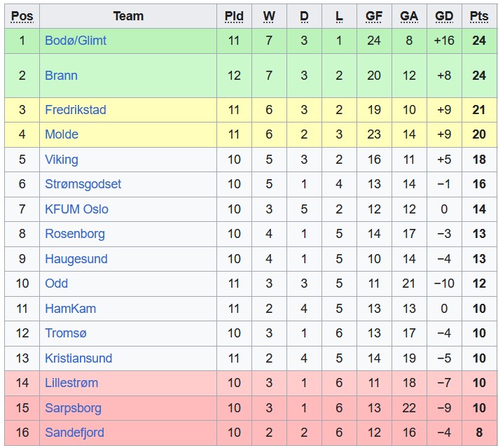Click the Tromsø team link
Viewport: 498px width, 448px height.
(66, 333)
